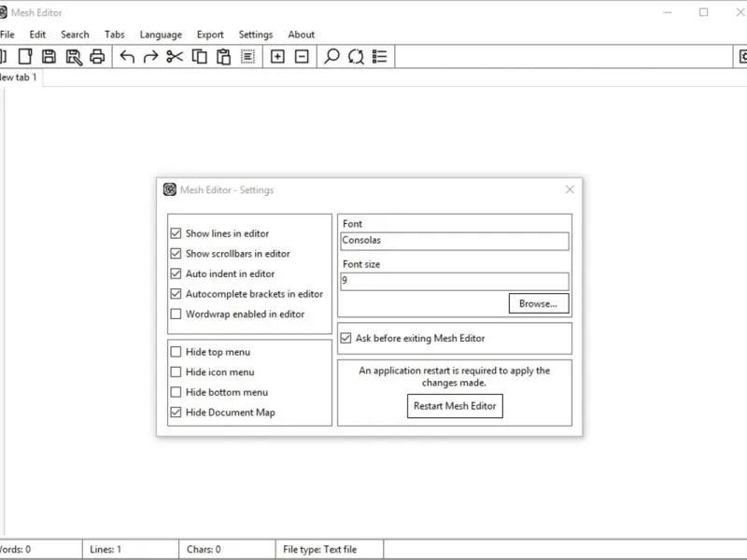Image resolution: width=747 pixels, height=560 pixels.
Task: Click Restart Mesh Editor button
Action: 455,406
